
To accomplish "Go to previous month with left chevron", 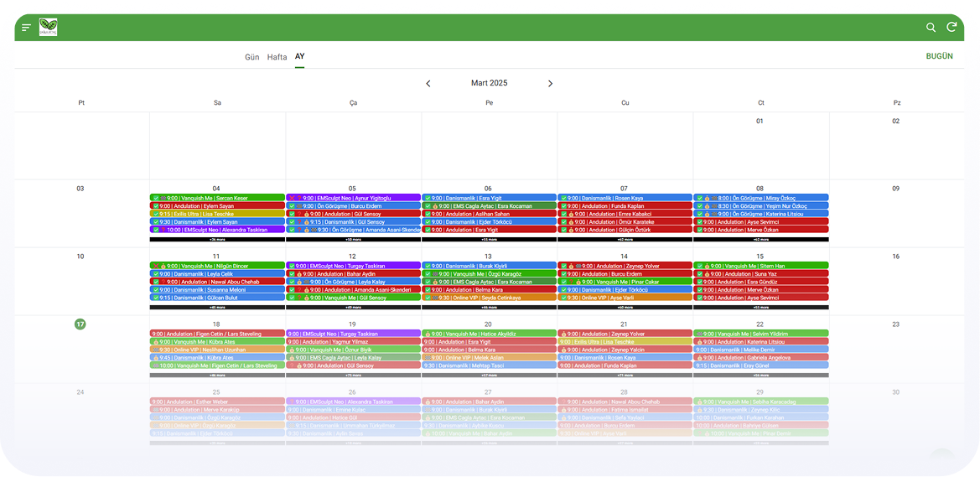I will pos(428,84).
